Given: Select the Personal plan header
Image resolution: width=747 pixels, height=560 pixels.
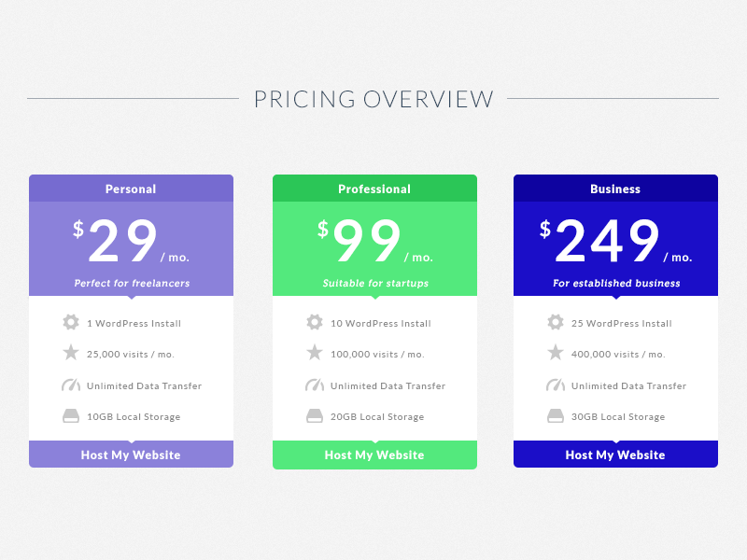Looking at the screenshot, I should tap(131, 189).
